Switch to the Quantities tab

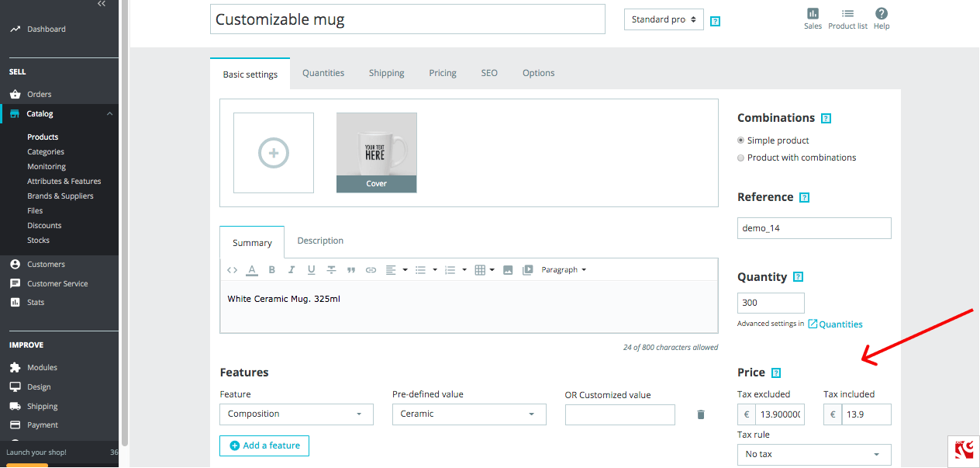pos(323,73)
